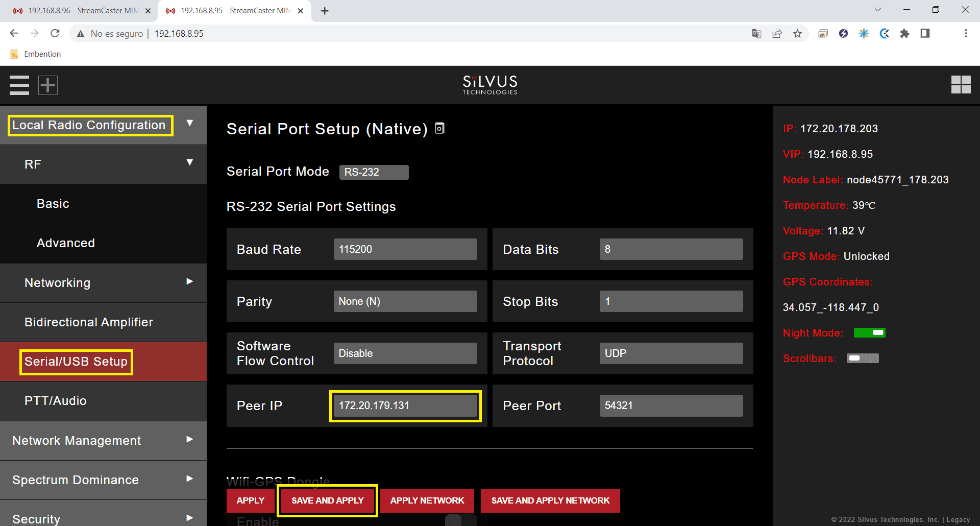
Task: Toggle the Wifi-GPS Dongle Enable switch
Action: click(461, 520)
